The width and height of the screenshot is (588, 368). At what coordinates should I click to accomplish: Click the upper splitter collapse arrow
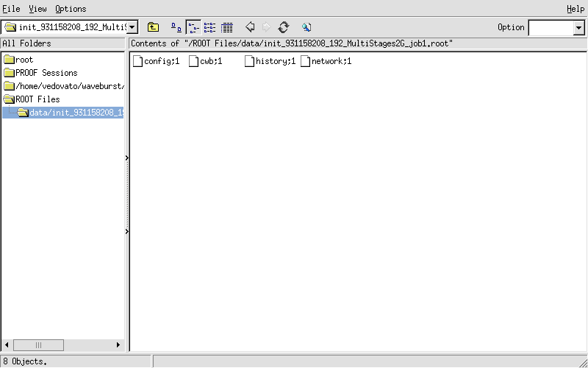127,158
